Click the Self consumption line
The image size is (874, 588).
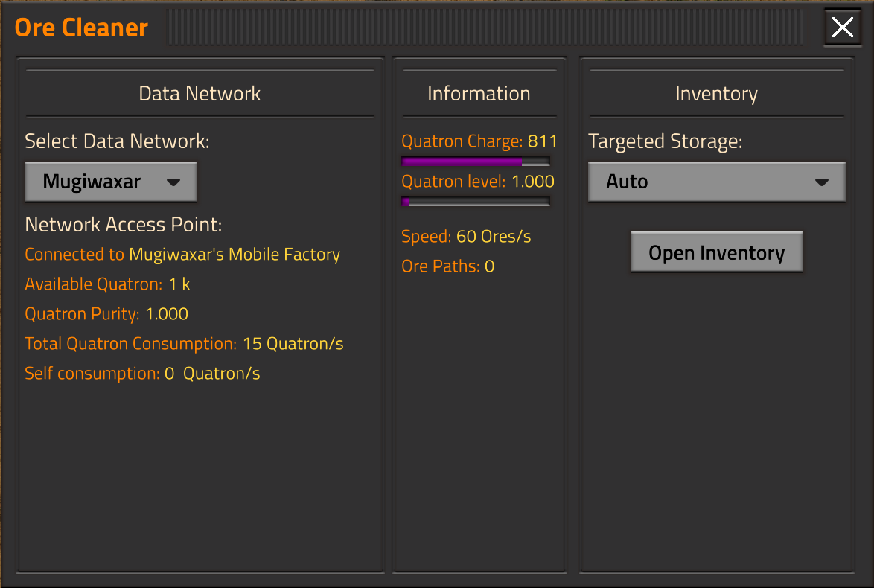(142, 374)
